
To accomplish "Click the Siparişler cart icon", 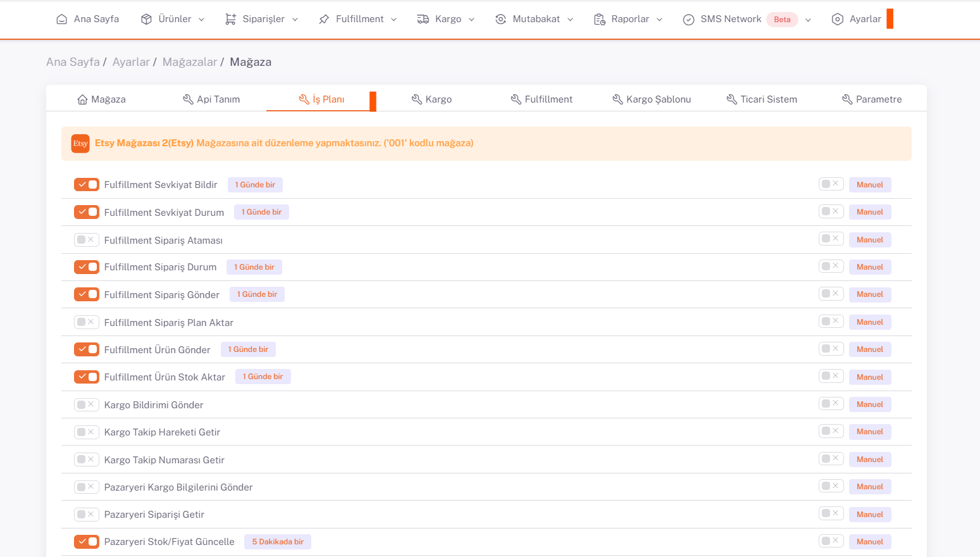I will click(231, 19).
